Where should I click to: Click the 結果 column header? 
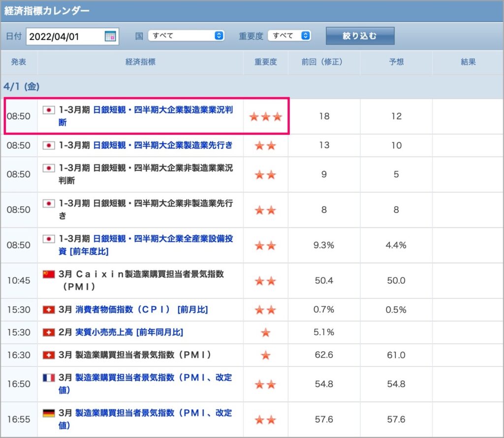point(469,62)
